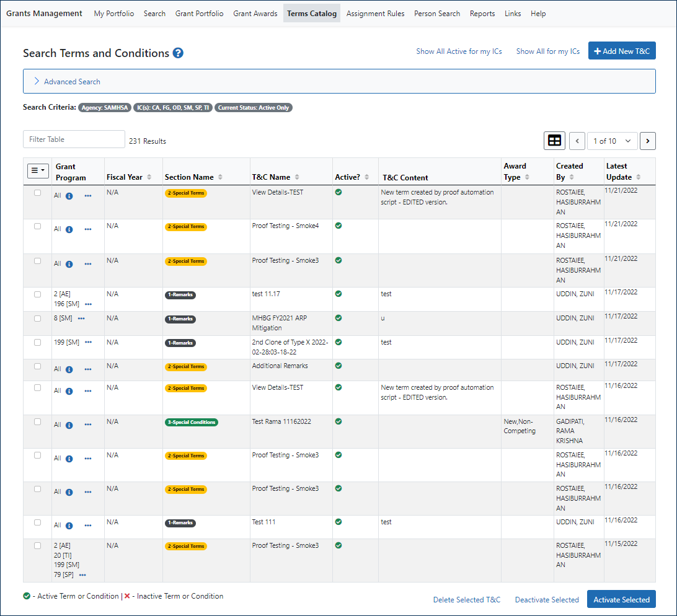Open three-dot menu for Proof Testing - Smoke4 row

pyautogui.click(x=88, y=229)
